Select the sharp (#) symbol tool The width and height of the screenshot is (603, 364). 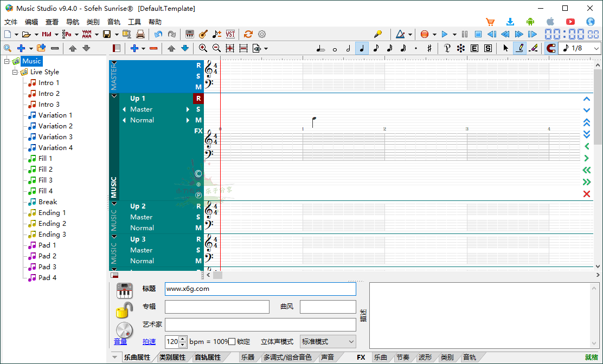pyautogui.click(x=428, y=48)
